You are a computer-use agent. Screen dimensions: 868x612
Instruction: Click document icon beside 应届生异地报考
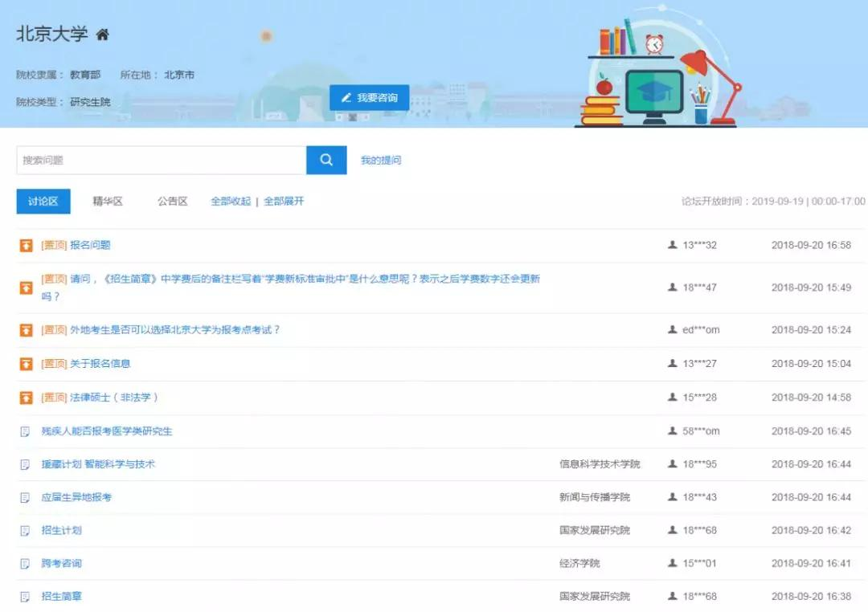[x=25, y=498]
